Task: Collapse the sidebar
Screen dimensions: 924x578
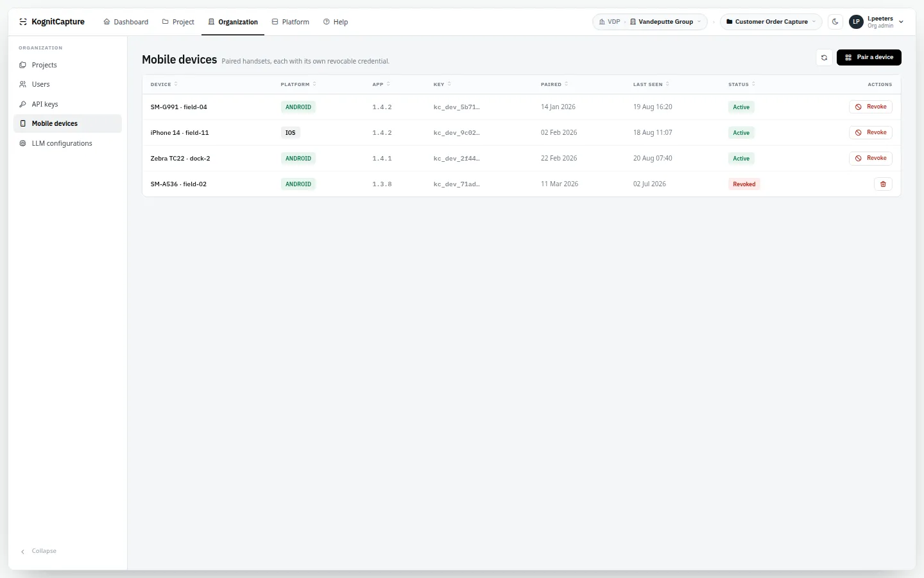Action: tap(38, 551)
